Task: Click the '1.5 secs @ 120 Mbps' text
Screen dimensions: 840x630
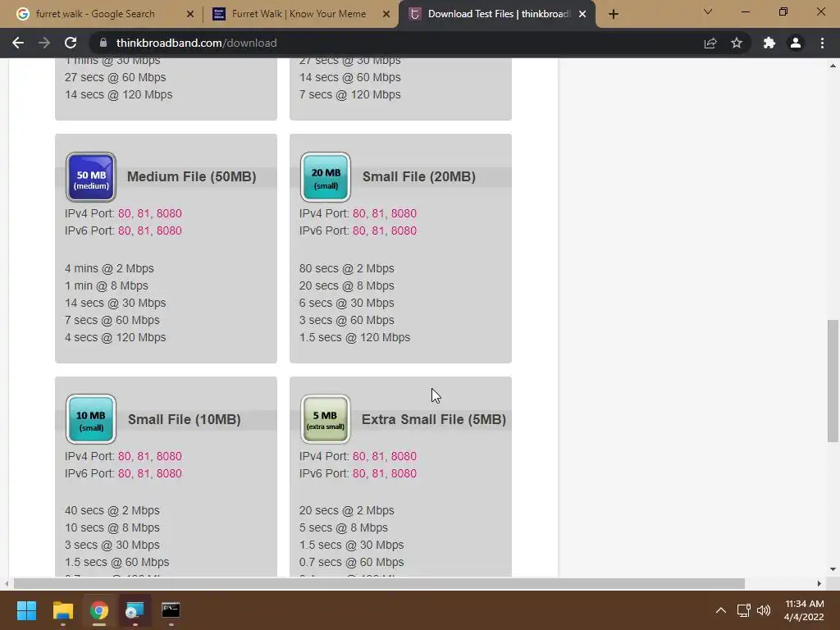Action: [354, 337]
